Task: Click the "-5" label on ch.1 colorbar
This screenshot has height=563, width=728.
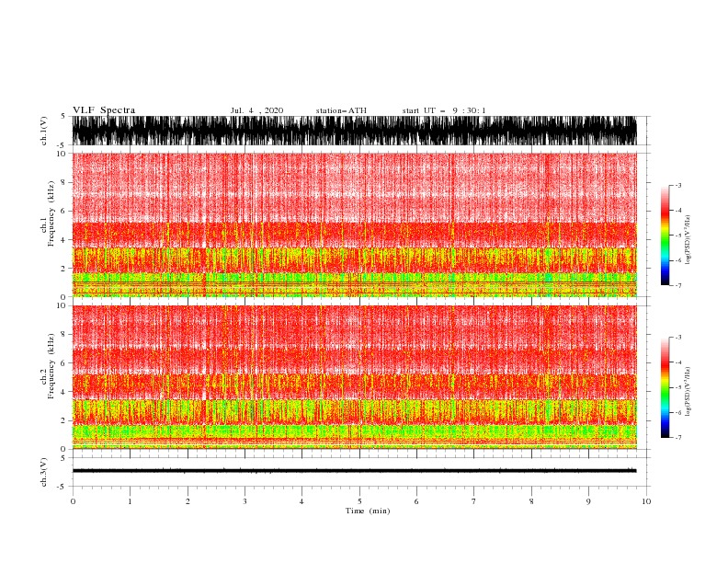Action: [678, 236]
